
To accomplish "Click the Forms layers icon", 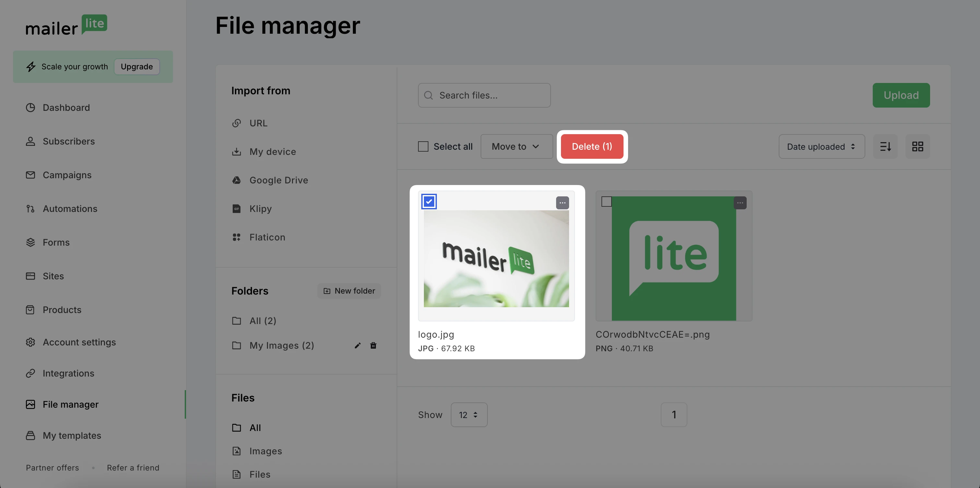I will [x=30, y=242].
